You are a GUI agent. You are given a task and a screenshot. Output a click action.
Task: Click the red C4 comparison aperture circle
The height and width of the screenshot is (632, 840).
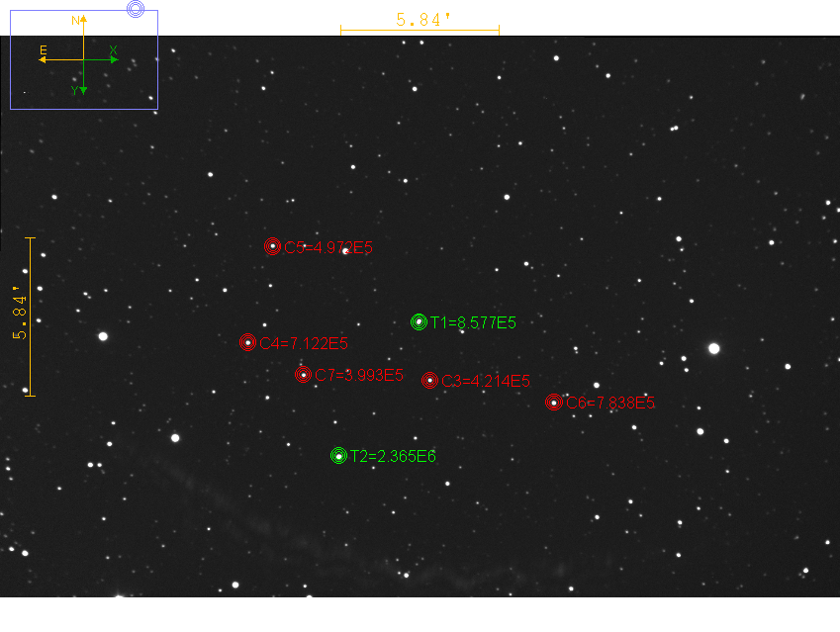pos(247,342)
